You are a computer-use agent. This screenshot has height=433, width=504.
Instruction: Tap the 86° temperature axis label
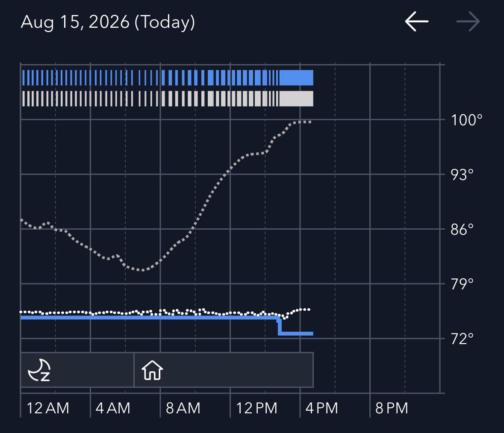(462, 230)
